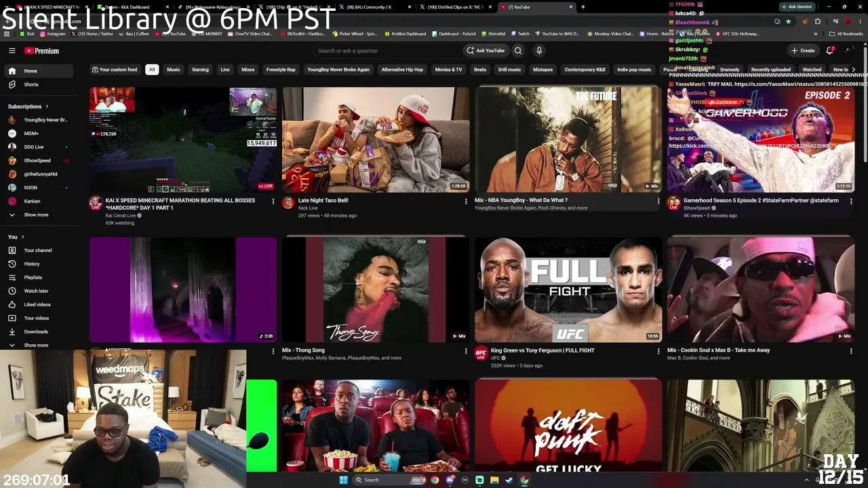Open options for the Gamerhood Season 5 video
Screen dimensions: 868x488
[x=851, y=201]
